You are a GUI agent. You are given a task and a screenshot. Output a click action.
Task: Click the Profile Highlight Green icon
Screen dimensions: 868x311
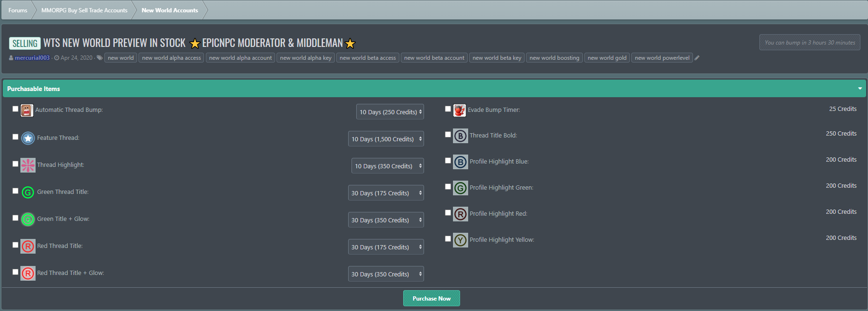pyautogui.click(x=461, y=188)
